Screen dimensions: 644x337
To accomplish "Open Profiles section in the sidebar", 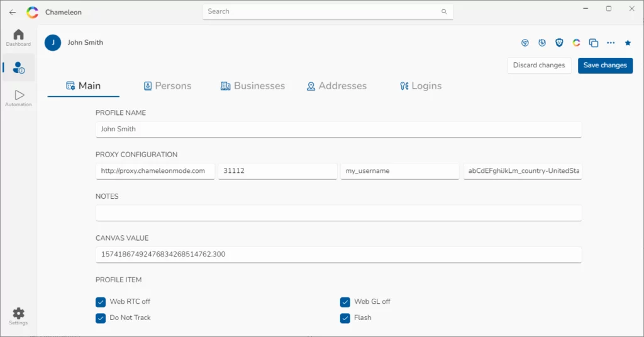I will coord(18,67).
